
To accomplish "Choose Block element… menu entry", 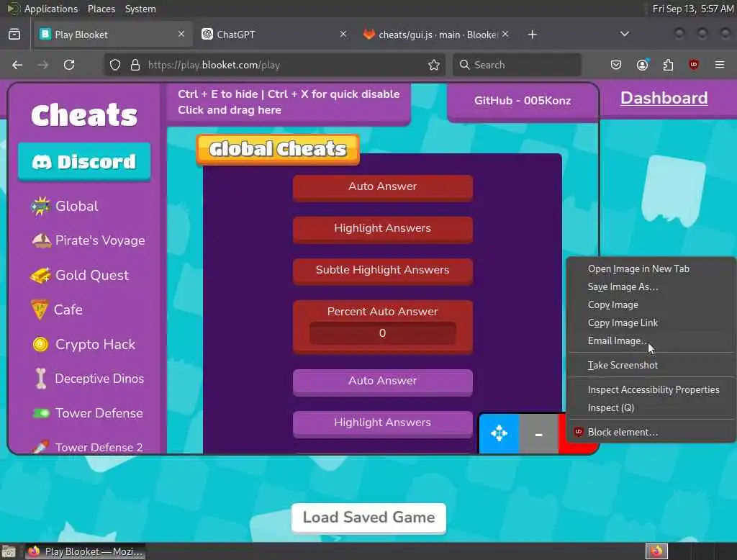I will coord(651,432).
